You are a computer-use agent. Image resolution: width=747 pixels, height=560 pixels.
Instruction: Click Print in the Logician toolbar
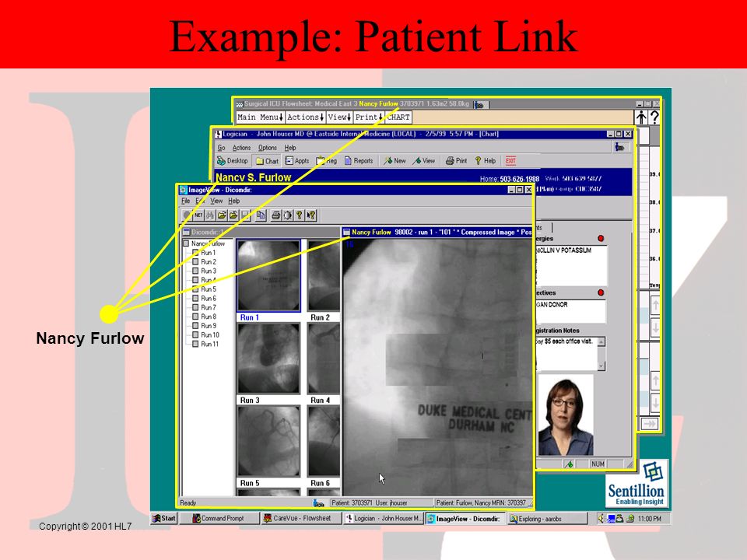[x=457, y=161]
